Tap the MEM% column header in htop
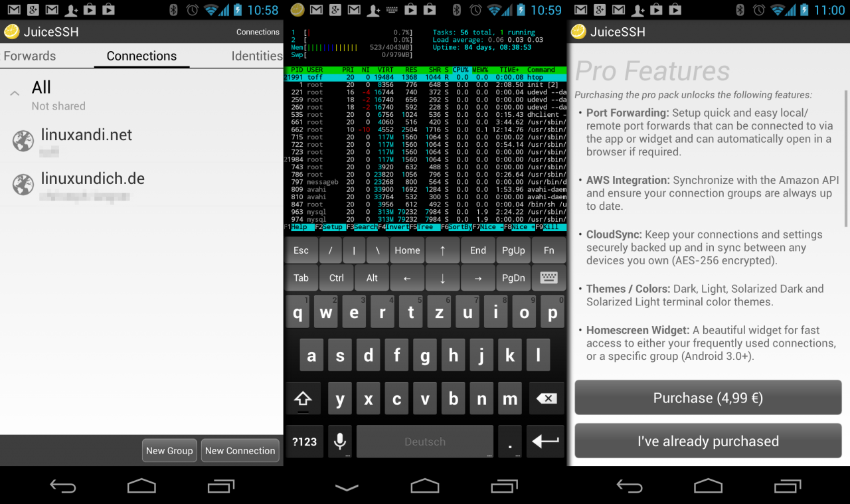Viewport: 850px width, 504px height. click(481, 70)
